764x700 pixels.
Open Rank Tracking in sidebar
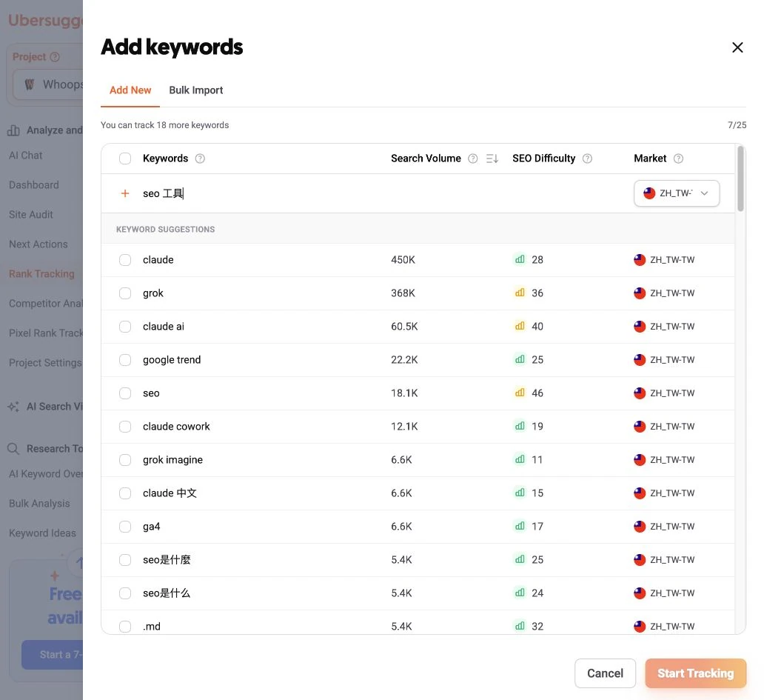(42, 274)
